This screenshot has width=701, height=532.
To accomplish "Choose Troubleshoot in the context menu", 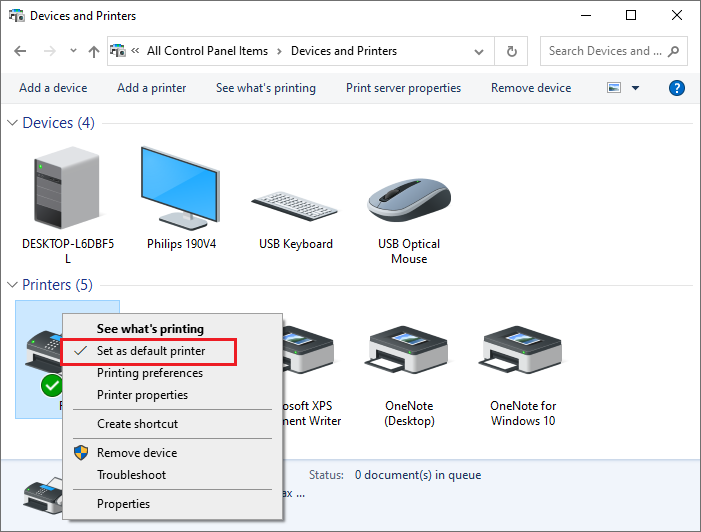I will tap(131, 475).
